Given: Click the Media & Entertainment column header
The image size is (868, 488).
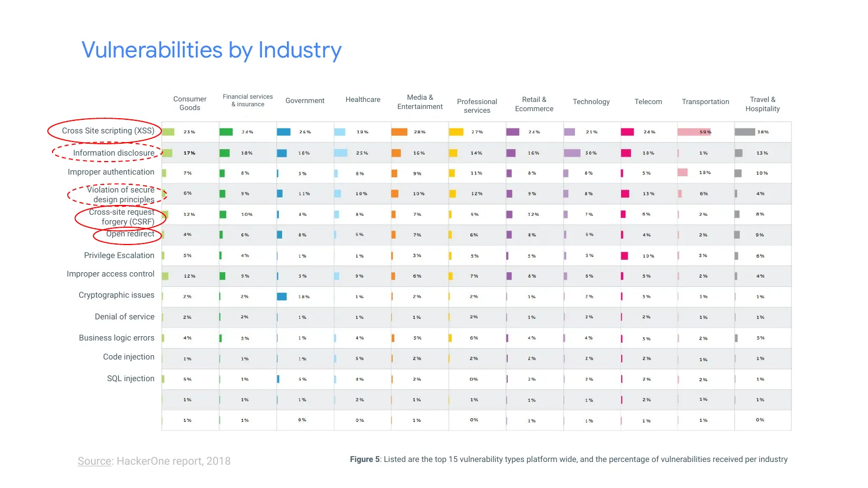Looking at the screenshot, I should 420,102.
